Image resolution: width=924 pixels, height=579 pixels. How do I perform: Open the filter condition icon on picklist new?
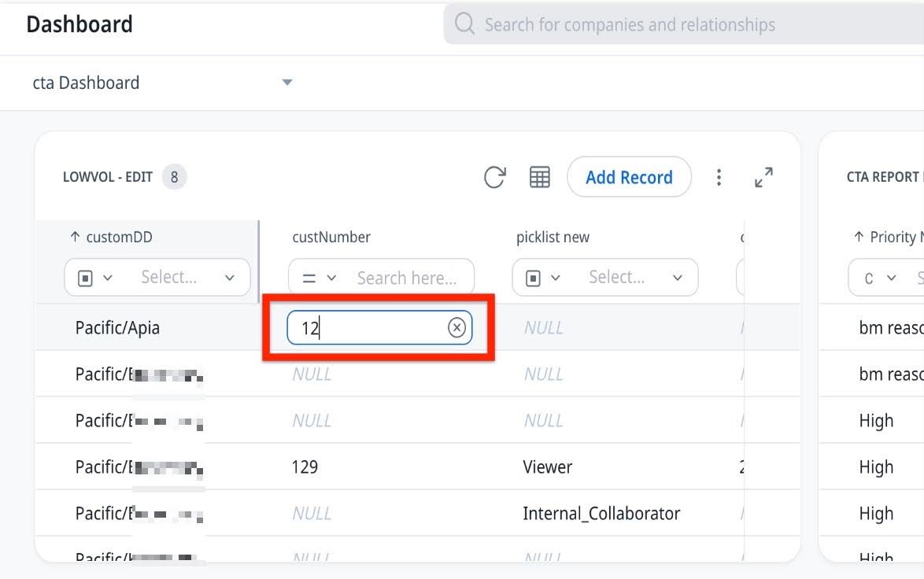(x=540, y=277)
